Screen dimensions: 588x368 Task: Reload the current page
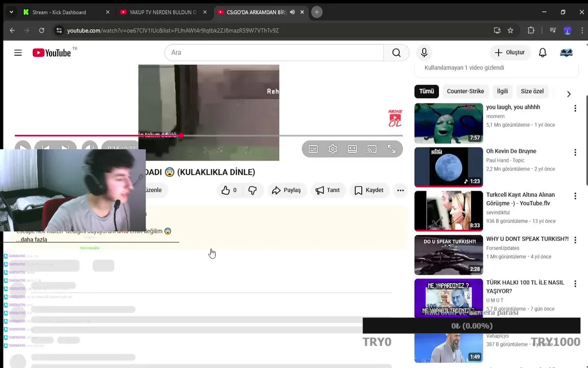(42, 31)
